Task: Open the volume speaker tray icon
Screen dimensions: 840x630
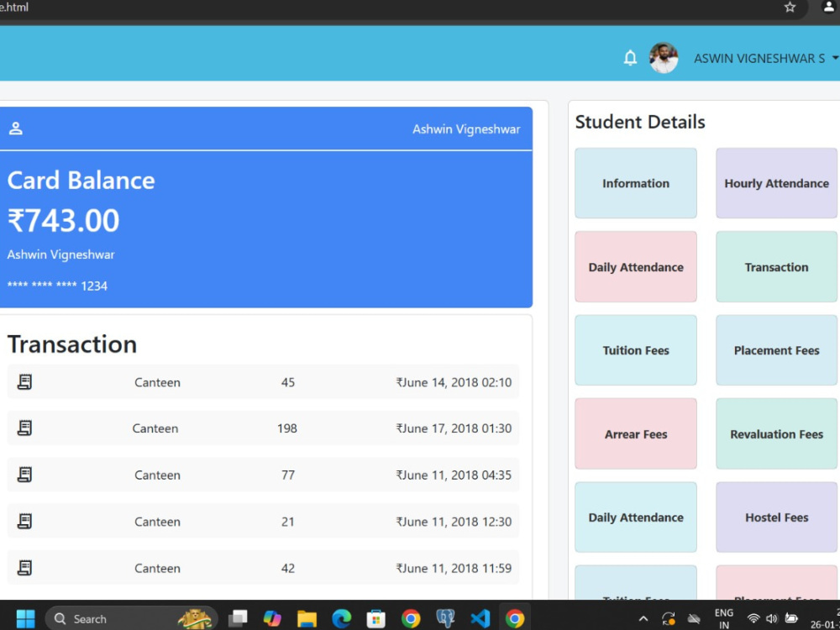Action: (x=771, y=619)
